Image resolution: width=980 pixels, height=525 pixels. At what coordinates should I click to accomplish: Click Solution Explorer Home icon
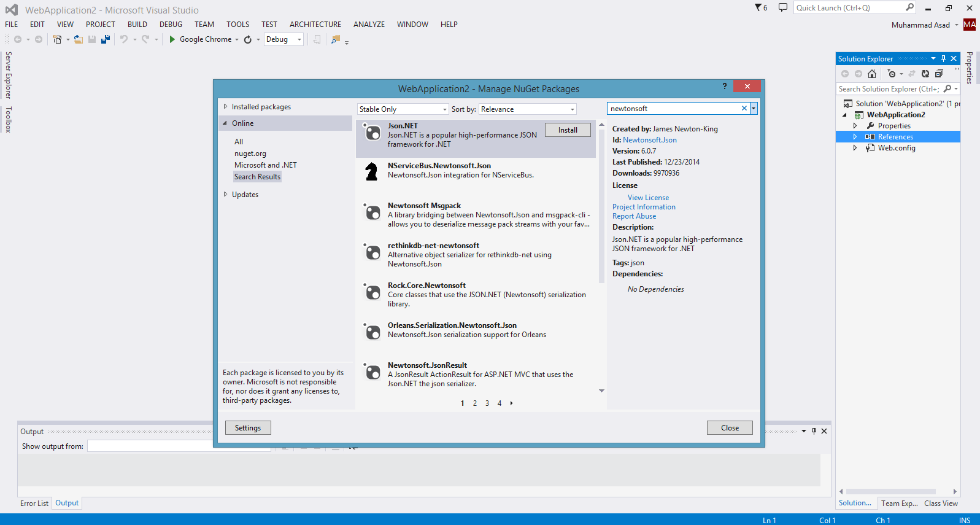[871, 74]
